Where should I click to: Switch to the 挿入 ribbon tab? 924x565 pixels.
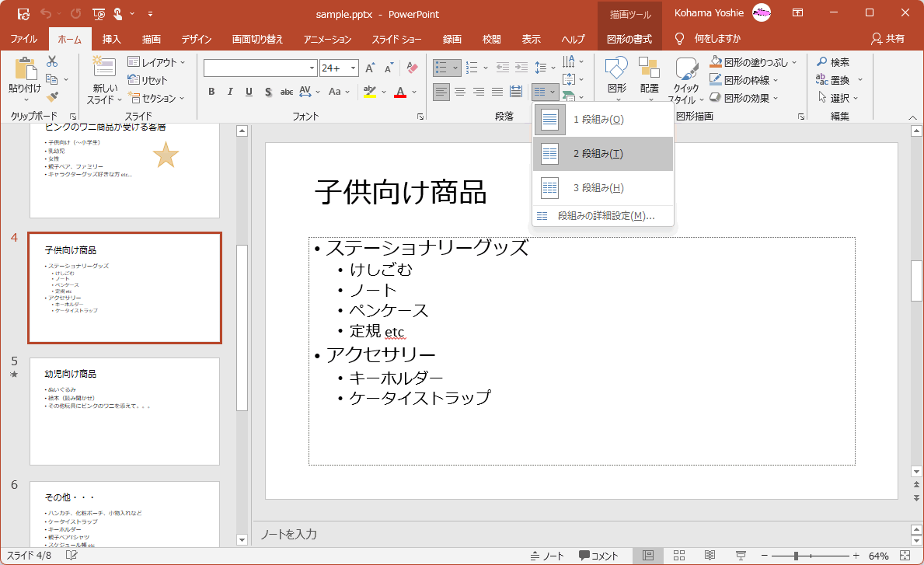coord(112,39)
